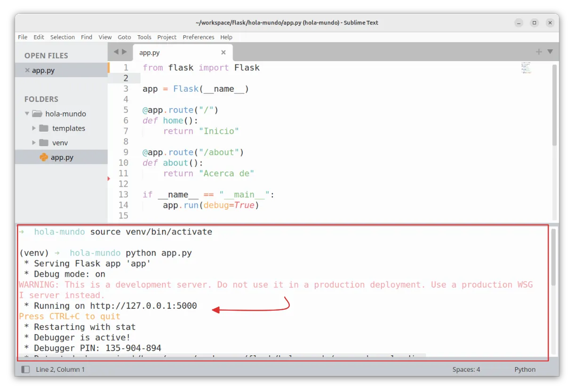Expand the venv folder arrow
The height and width of the screenshot is (392, 574).
(34, 143)
